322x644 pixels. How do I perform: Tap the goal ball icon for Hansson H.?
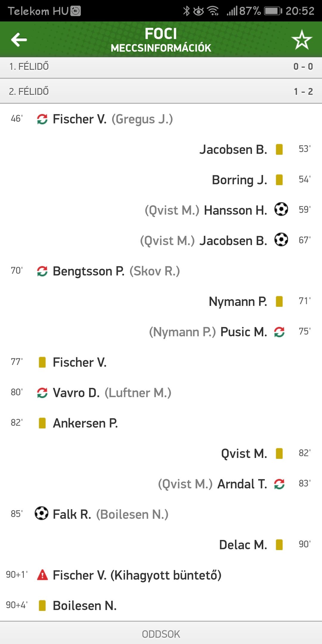click(281, 209)
